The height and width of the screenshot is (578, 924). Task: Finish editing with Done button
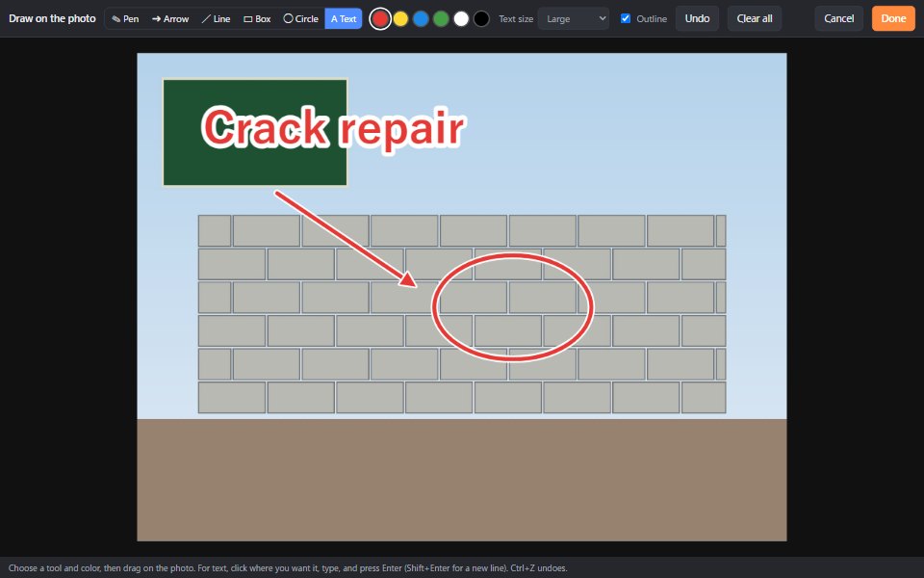tap(893, 18)
